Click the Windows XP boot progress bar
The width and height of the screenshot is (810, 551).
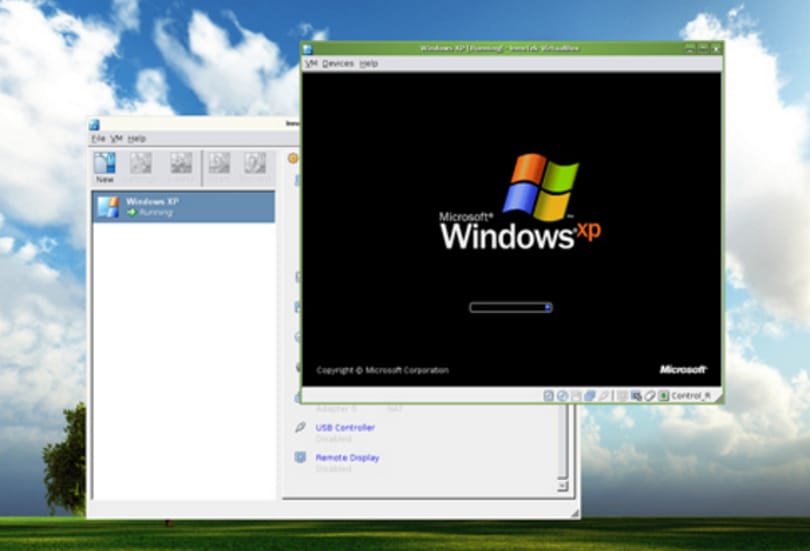click(x=510, y=308)
